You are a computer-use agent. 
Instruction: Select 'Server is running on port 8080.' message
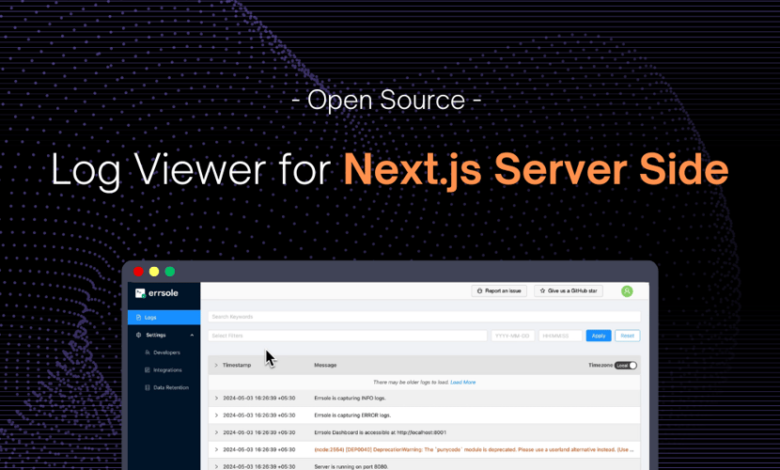click(351, 467)
